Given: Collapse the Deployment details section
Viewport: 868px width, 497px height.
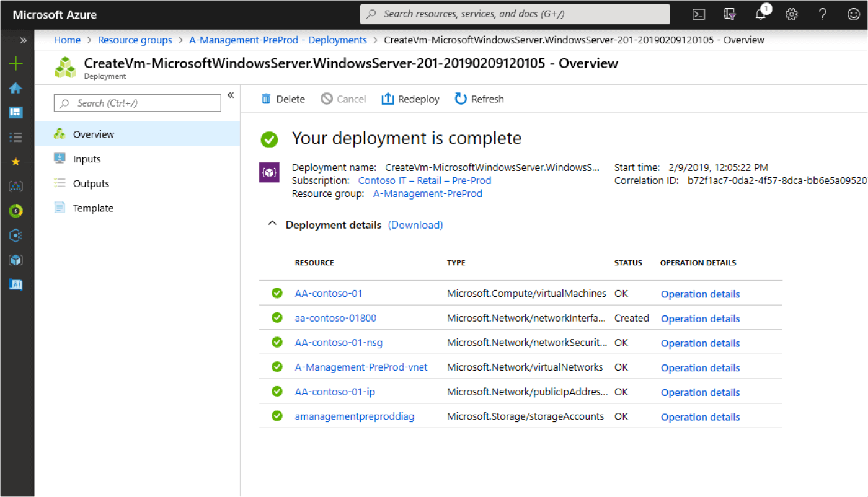Looking at the screenshot, I should (272, 224).
